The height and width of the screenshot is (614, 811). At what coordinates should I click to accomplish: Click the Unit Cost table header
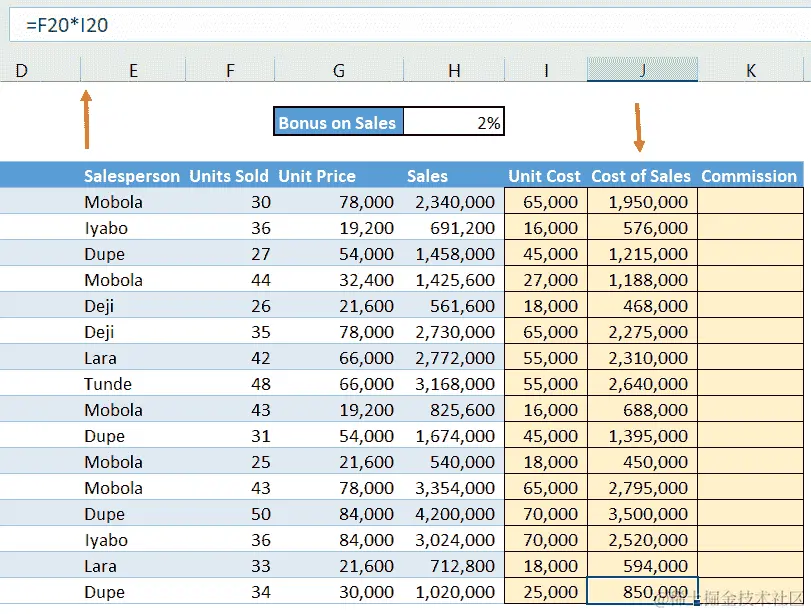546,175
